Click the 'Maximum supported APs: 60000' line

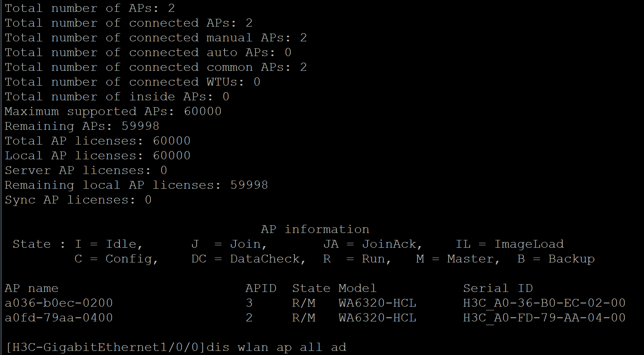click(113, 111)
